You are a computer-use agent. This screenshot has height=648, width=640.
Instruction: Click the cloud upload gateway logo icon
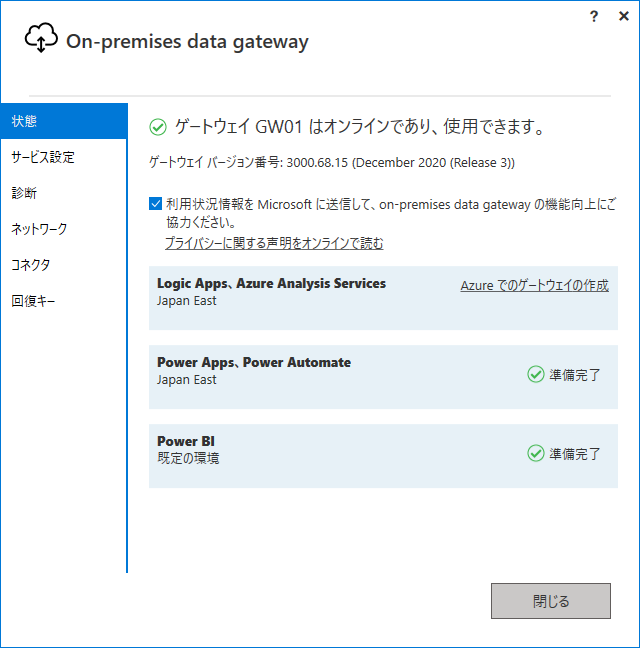tap(41, 38)
